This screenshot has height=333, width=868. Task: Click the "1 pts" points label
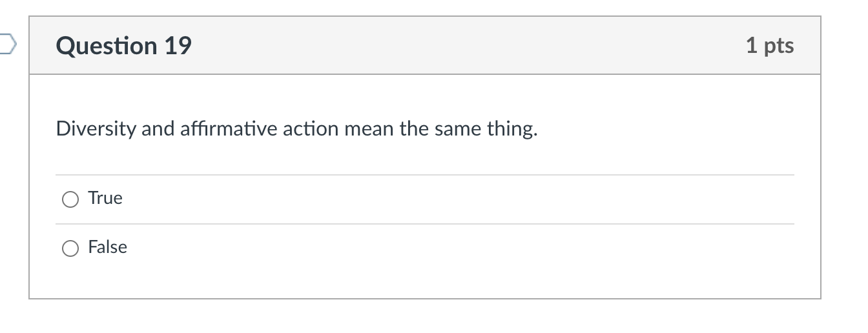[x=769, y=46]
